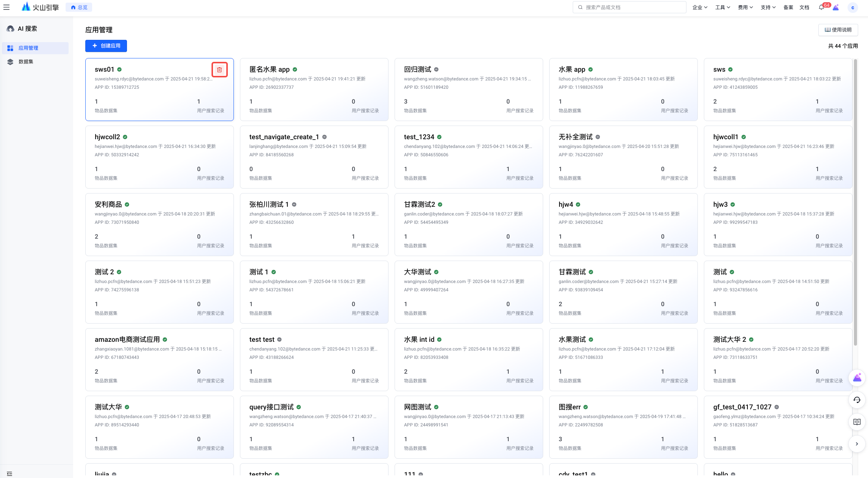Click the 总览 home tab in the header
The image size is (868, 478).
click(x=79, y=7)
